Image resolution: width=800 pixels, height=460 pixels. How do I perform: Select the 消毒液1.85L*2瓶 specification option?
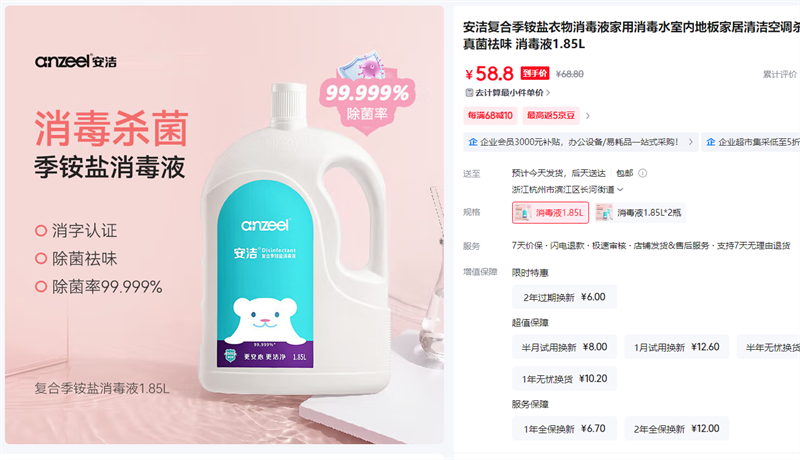pos(640,213)
